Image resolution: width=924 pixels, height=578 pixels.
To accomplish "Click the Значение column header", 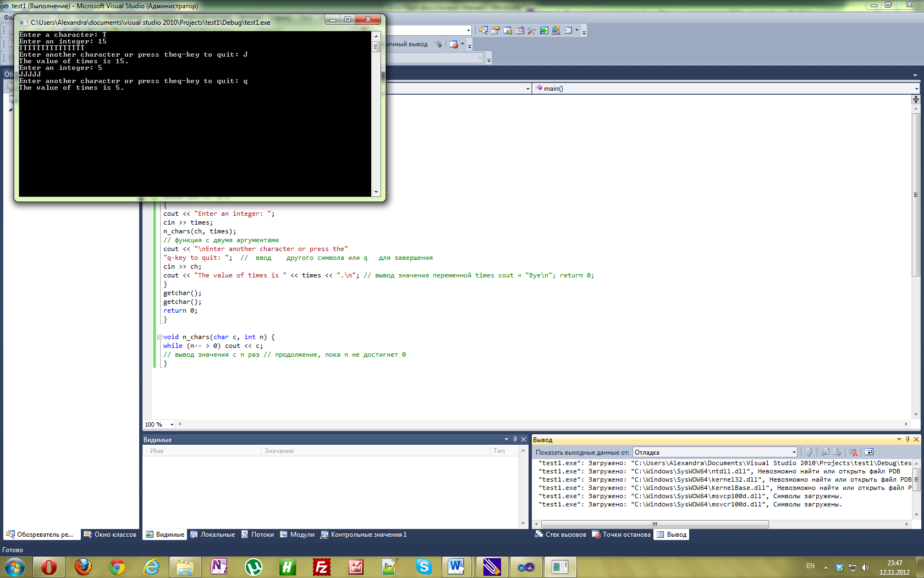I will point(375,451).
